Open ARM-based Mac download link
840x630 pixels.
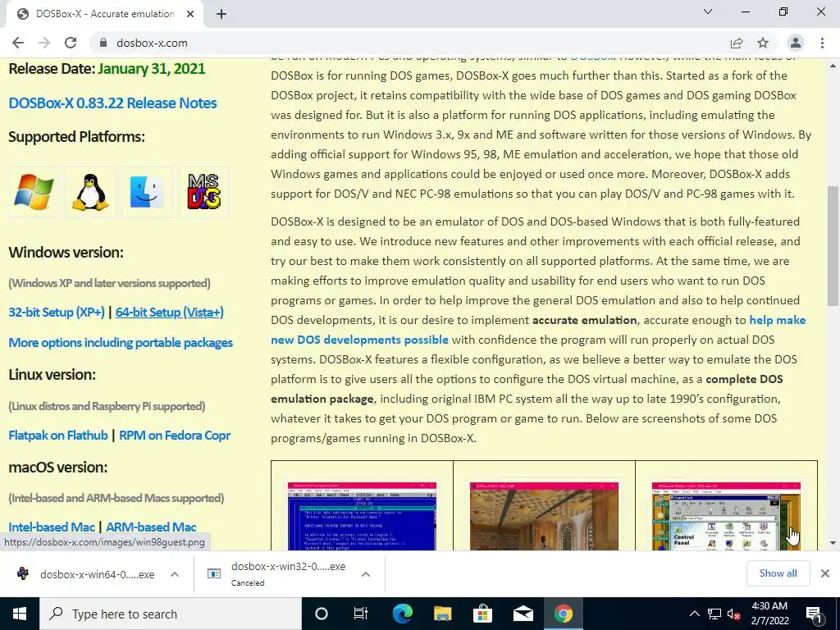coord(151,527)
